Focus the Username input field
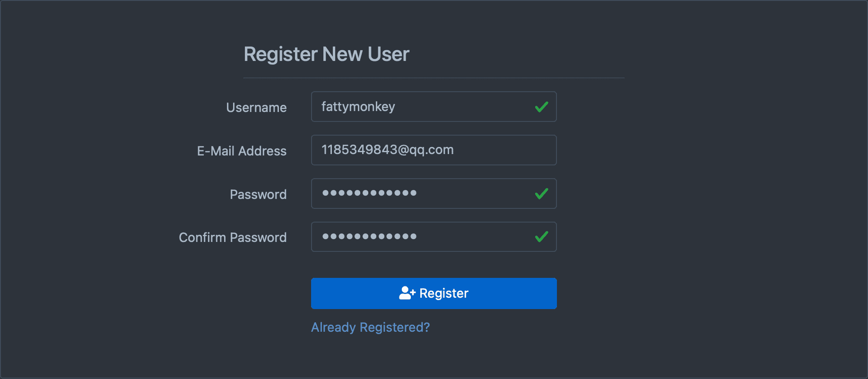The height and width of the screenshot is (379, 868). pyautogui.click(x=434, y=107)
